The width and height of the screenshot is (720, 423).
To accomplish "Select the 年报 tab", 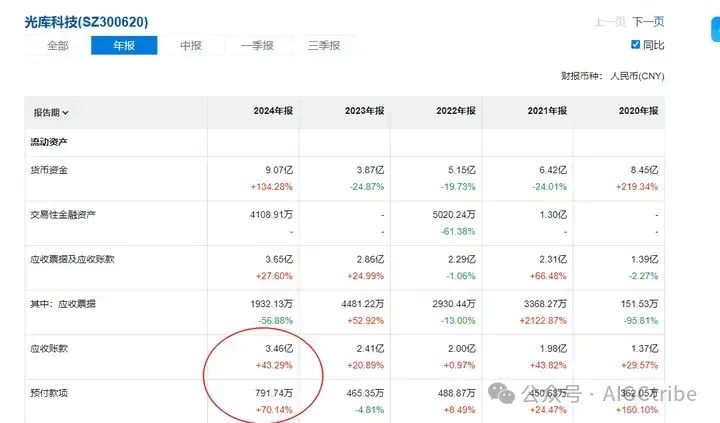I will pyautogui.click(x=124, y=45).
